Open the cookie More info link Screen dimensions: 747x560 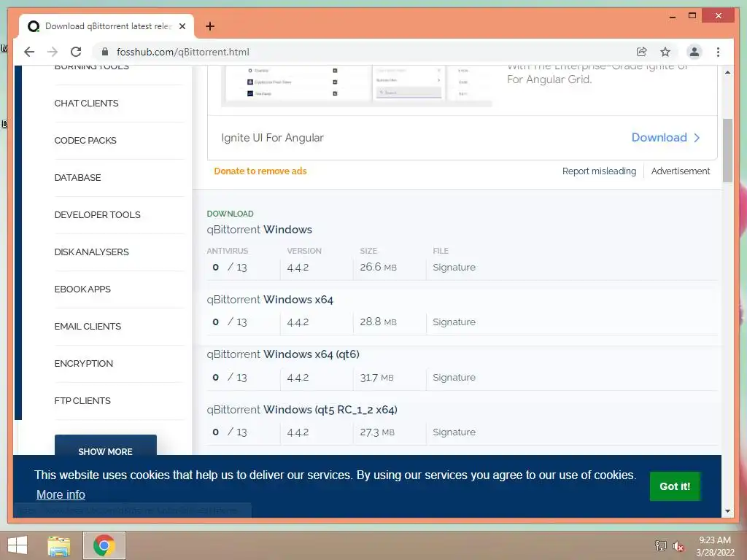pyautogui.click(x=61, y=495)
